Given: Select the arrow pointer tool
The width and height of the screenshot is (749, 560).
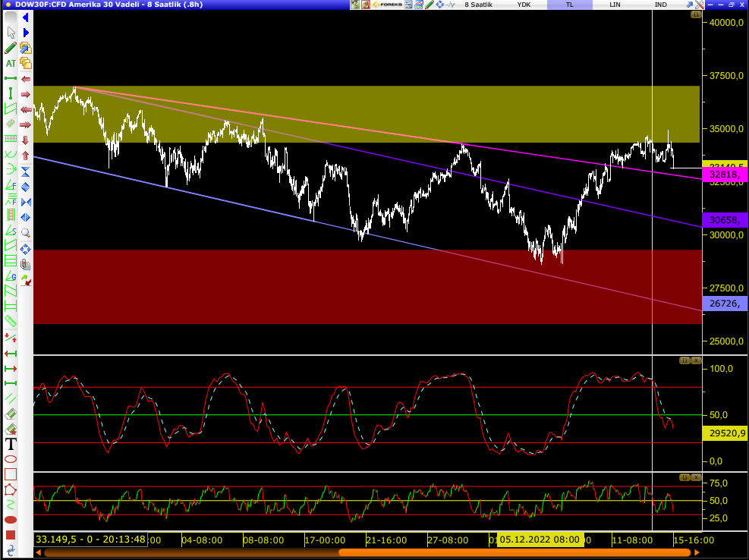Looking at the screenshot, I should click(11, 33).
